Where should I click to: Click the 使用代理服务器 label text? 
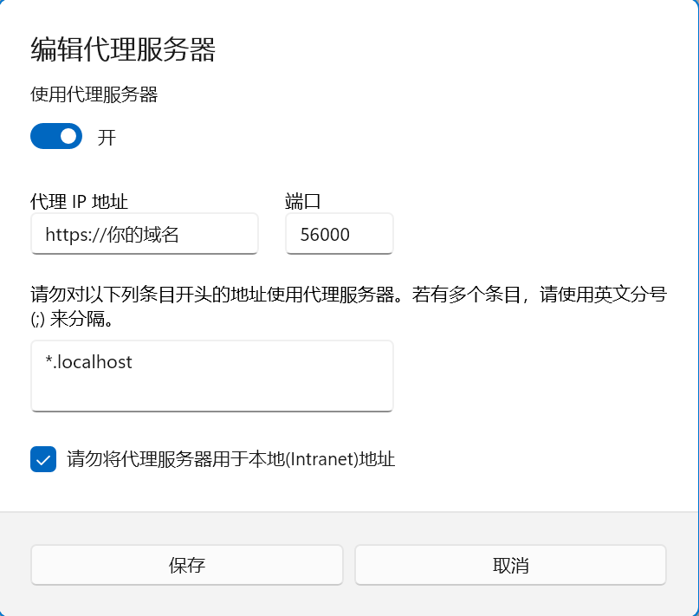(x=94, y=94)
